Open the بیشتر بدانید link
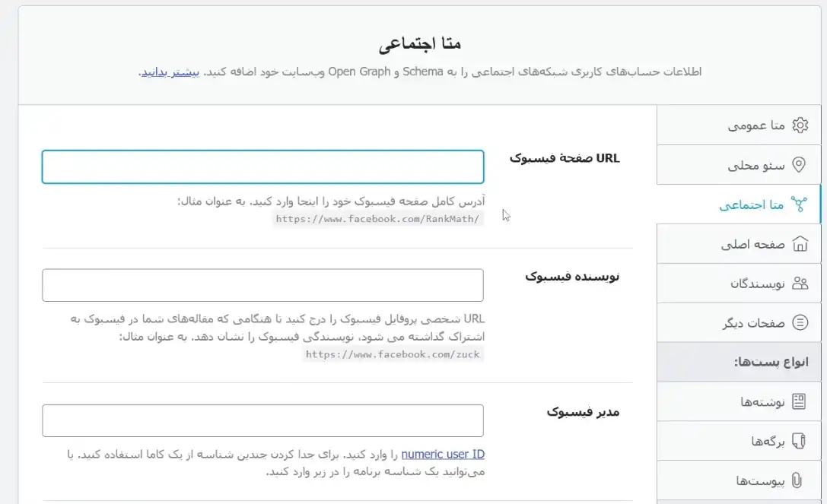 pos(170,71)
